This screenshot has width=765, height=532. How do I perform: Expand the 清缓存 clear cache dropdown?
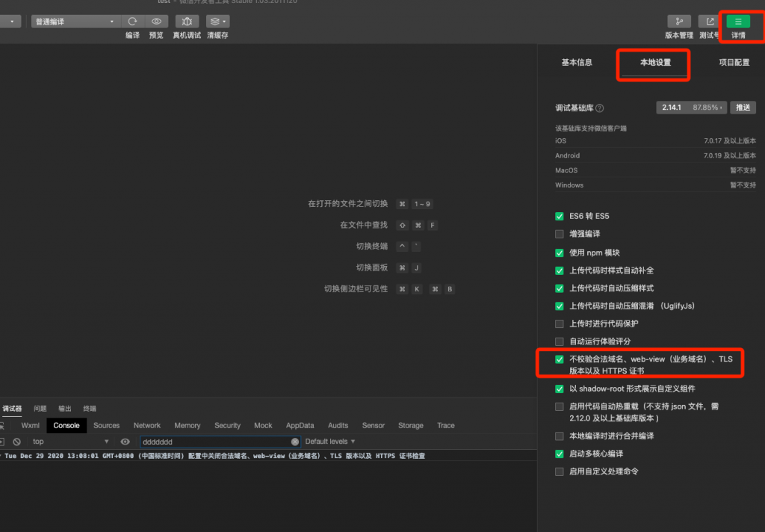click(218, 22)
